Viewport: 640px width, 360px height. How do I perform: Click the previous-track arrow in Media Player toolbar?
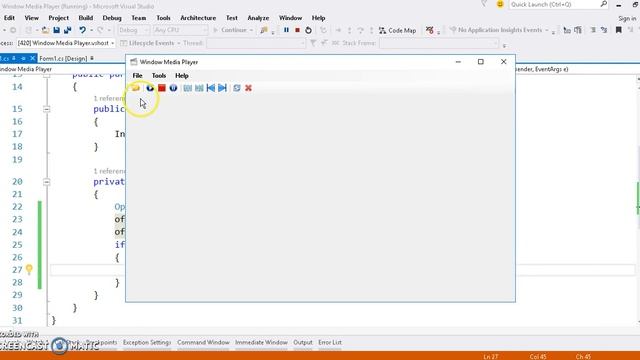coord(211,88)
